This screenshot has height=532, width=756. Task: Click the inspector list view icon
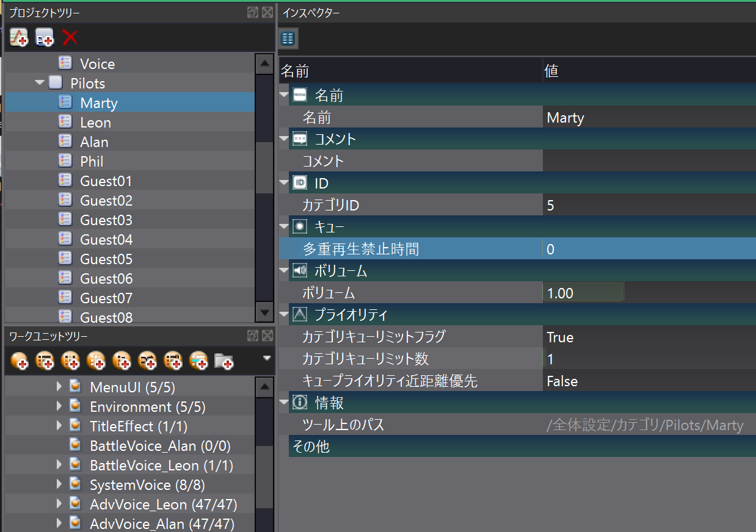[x=288, y=39]
